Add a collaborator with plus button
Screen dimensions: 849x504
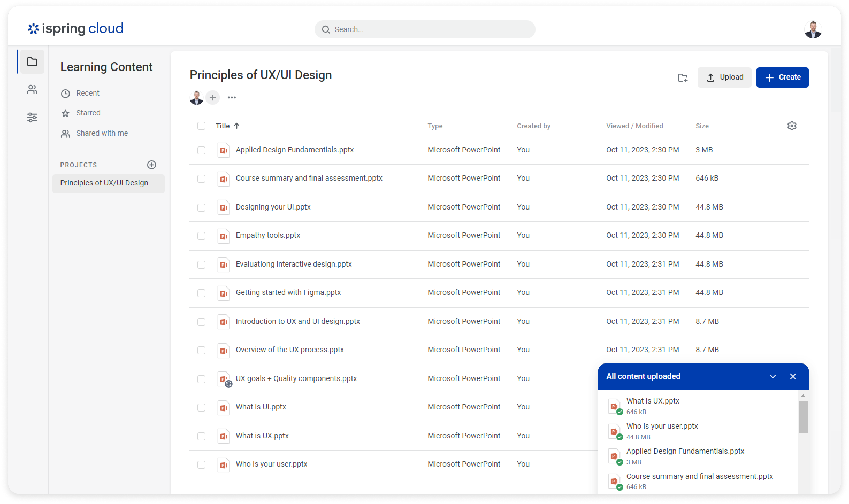(212, 98)
